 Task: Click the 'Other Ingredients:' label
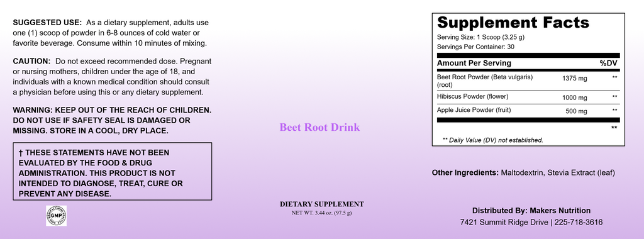[465, 173]
